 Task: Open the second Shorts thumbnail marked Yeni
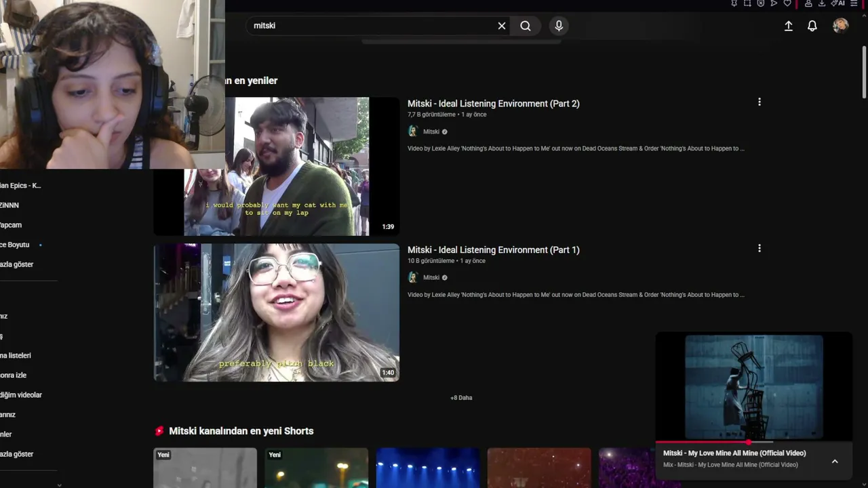tap(317, 468)
